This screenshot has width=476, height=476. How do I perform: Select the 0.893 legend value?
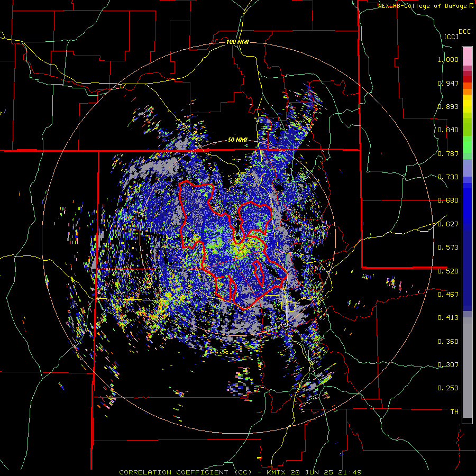coord(448,106)
